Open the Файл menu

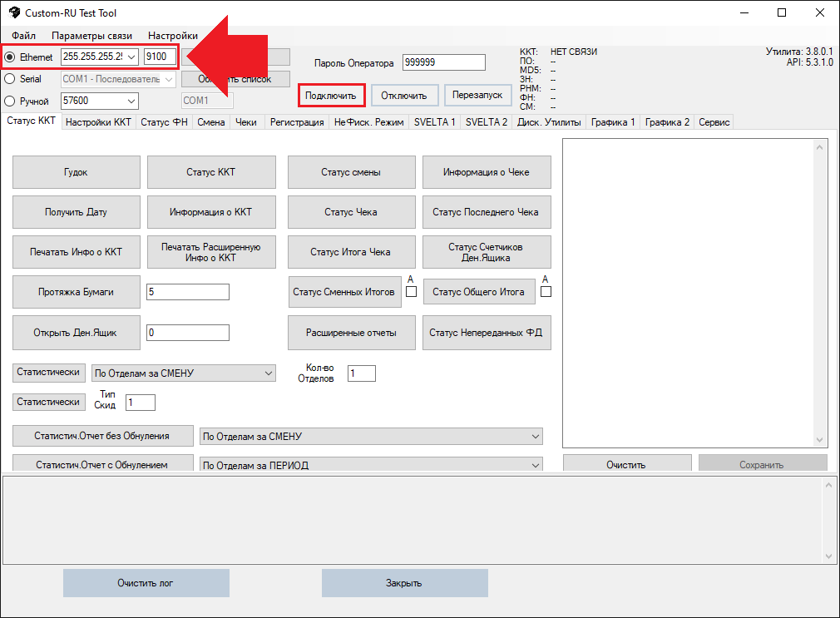click(x=23, y=36)
